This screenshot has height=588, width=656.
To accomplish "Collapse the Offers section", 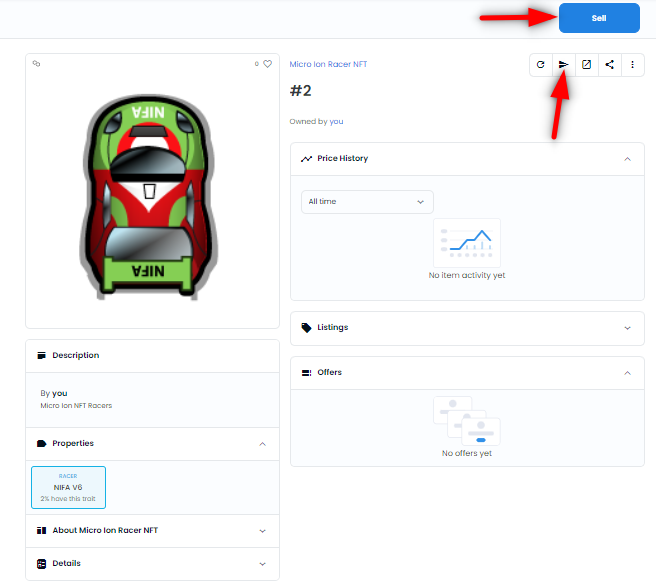I will tap(627, 373).
